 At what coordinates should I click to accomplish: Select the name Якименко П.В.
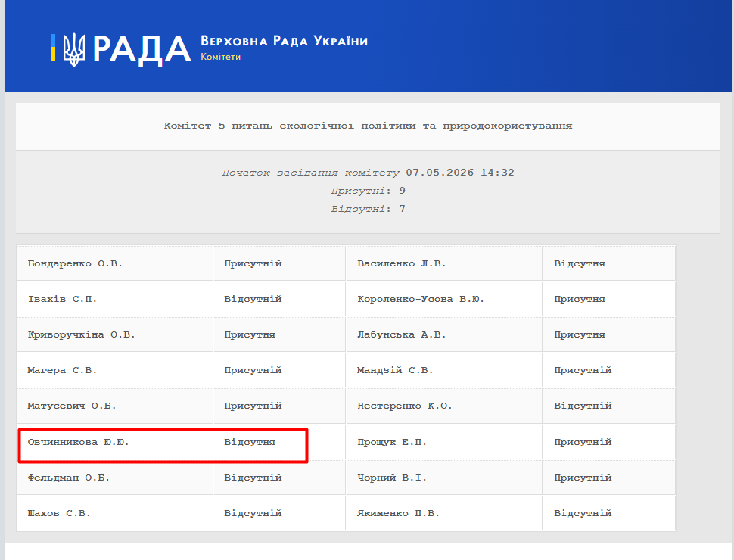click(398, 513)
